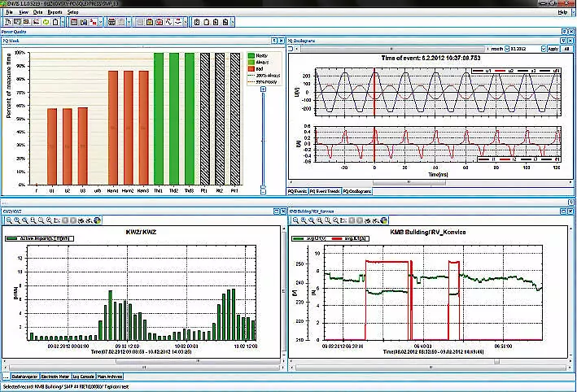
Task: Click the Apply button
Action: pos(553,48)
